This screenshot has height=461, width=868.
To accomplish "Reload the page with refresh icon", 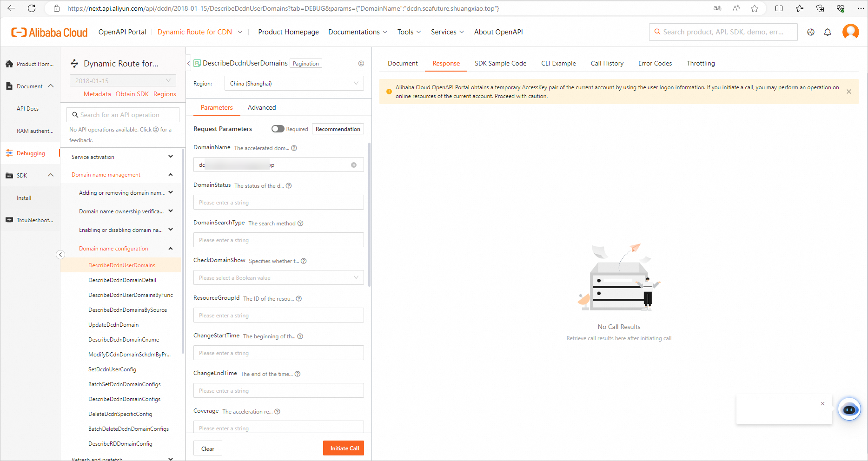I will pyautogui.click(x=32, y=8).
